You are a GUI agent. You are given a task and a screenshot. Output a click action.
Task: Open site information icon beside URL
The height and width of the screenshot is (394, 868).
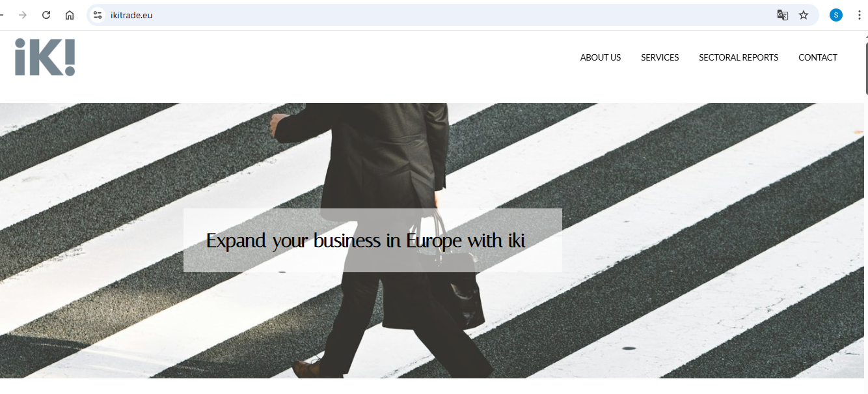coord(98,15)
